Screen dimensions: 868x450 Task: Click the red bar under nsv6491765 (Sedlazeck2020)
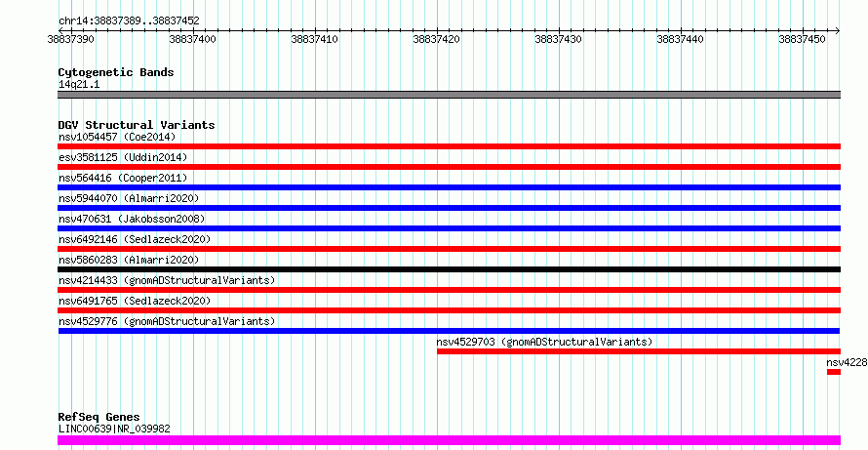point(449,310)
